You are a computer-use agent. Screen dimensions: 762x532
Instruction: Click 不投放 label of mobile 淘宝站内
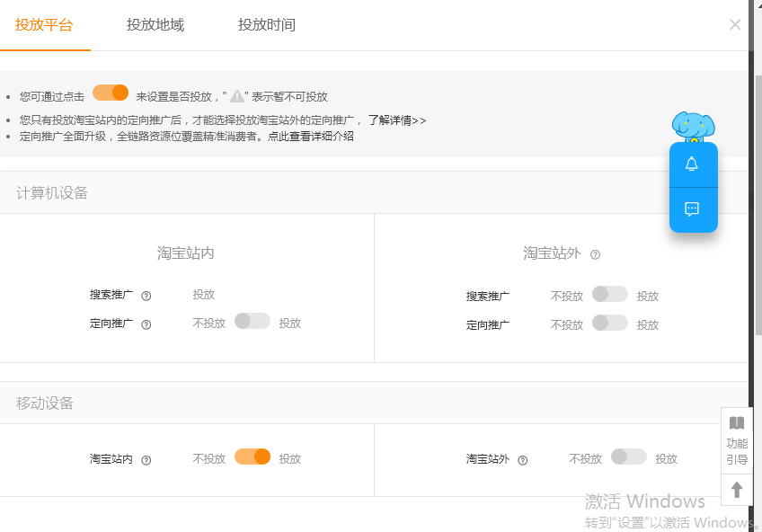tap(209, 458)
